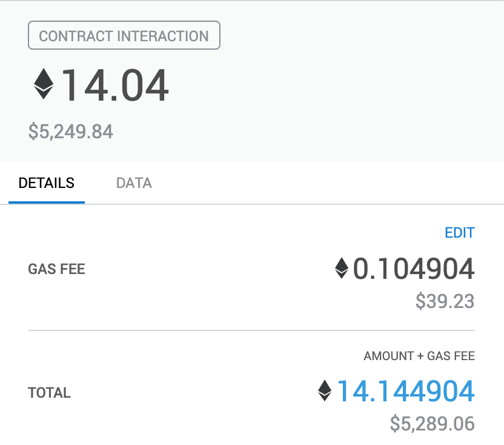This screenshot has height=445, width=504.
Task: Click the Ethereum icon beside 14.04
Action: click(x=44, y=84)
